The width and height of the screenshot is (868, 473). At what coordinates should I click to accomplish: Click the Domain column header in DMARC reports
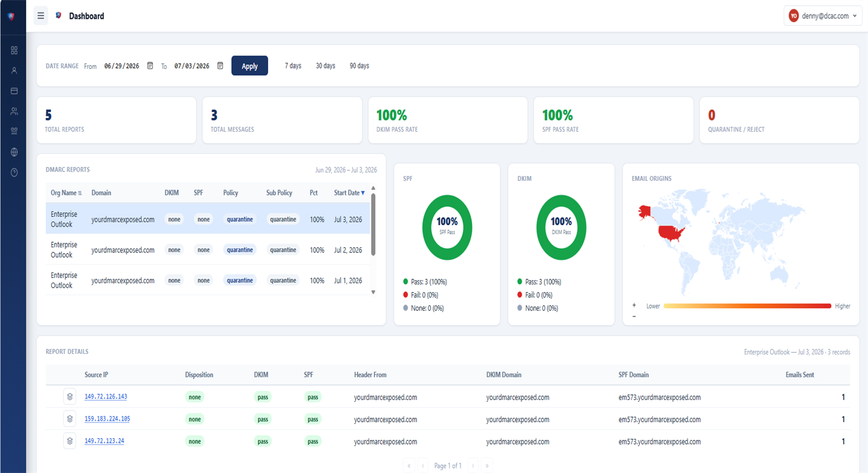click(101, 193)
